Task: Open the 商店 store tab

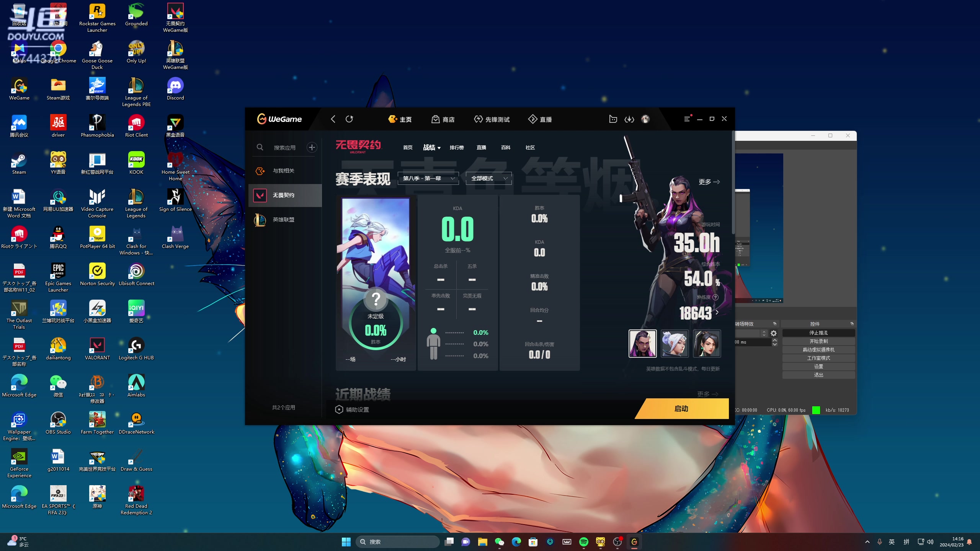Action: pos(443,119)
